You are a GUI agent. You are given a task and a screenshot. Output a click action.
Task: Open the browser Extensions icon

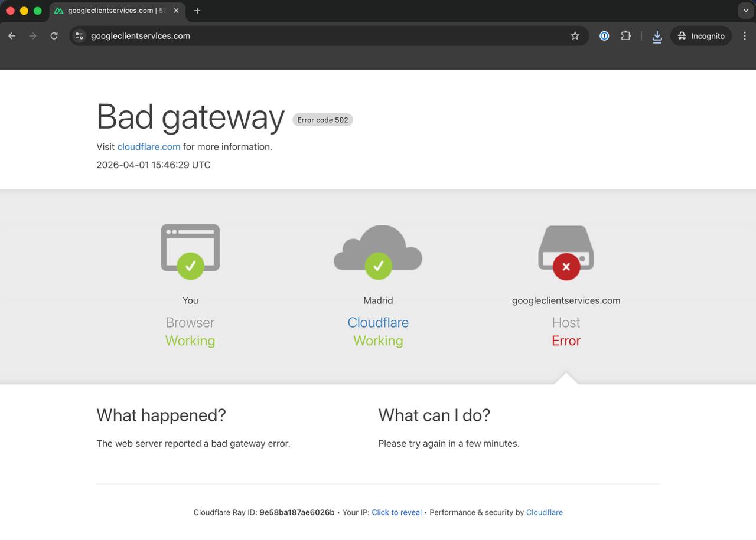625,35
